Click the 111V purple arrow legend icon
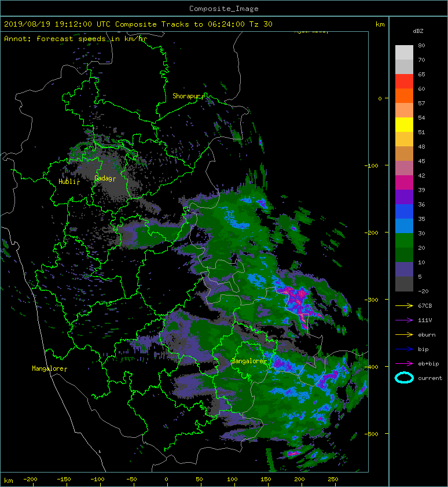 [x=404, y=320]
